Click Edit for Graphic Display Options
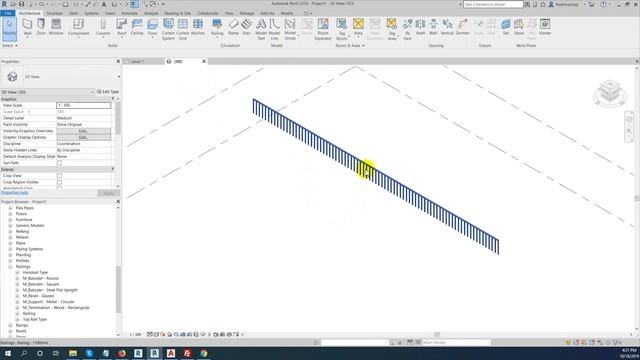 coord(83,138)
